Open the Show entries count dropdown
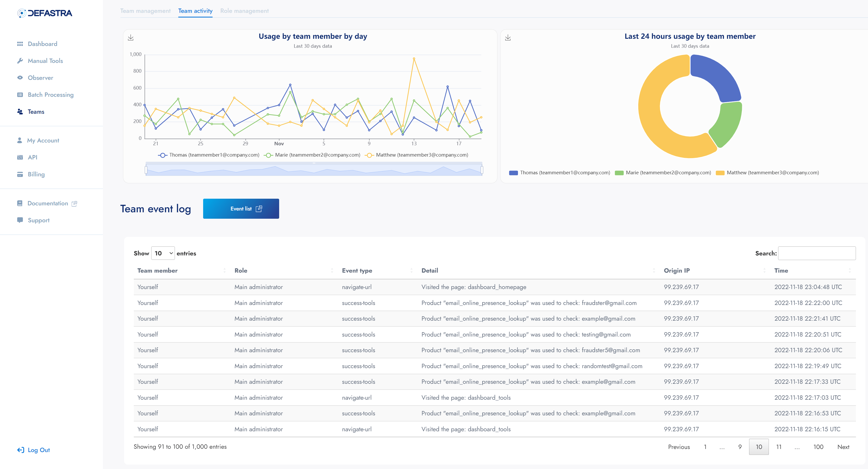 point(163,253)
